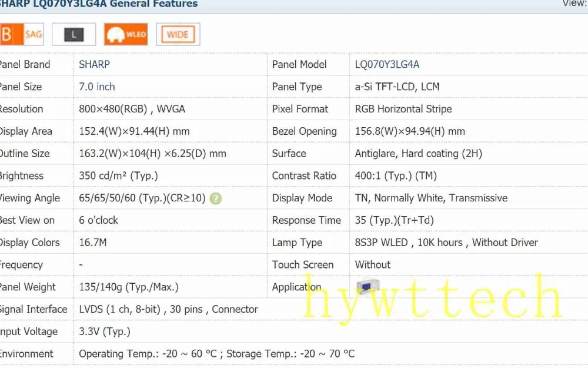Select the 16.7M display colors value

coord(93,243)
